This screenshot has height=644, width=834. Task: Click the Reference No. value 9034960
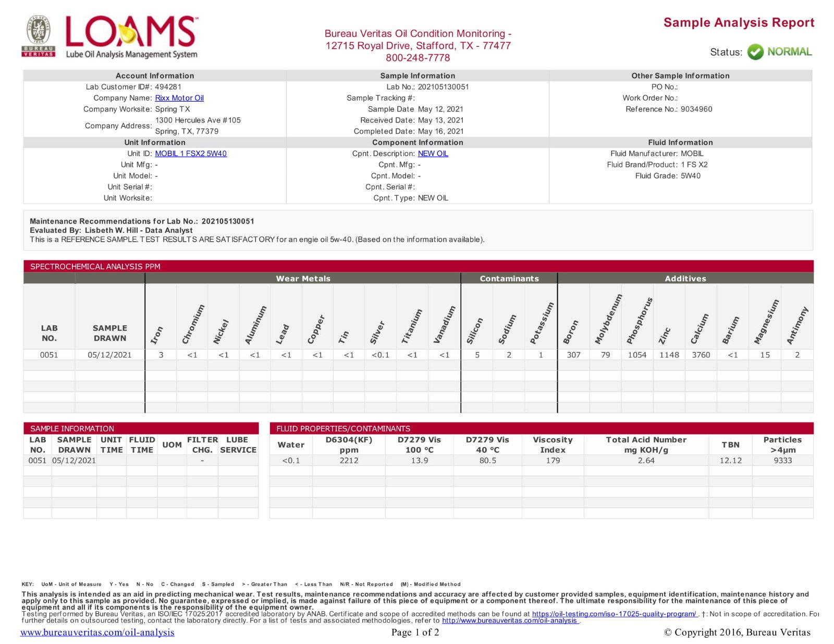tap(696, 109)
